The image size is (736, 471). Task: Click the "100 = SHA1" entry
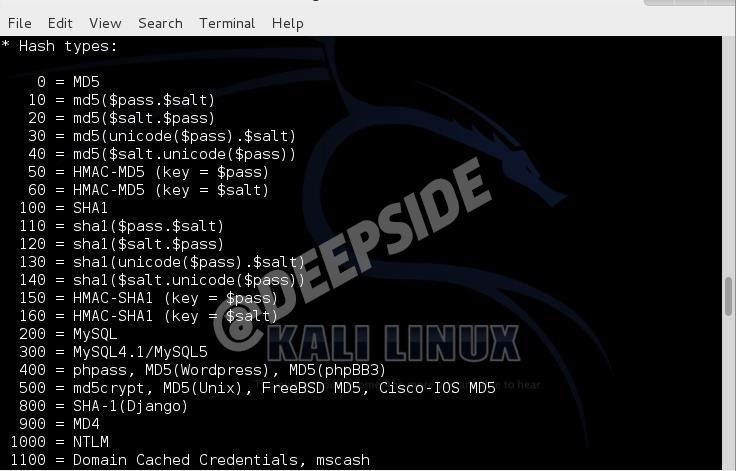point(63,208)
